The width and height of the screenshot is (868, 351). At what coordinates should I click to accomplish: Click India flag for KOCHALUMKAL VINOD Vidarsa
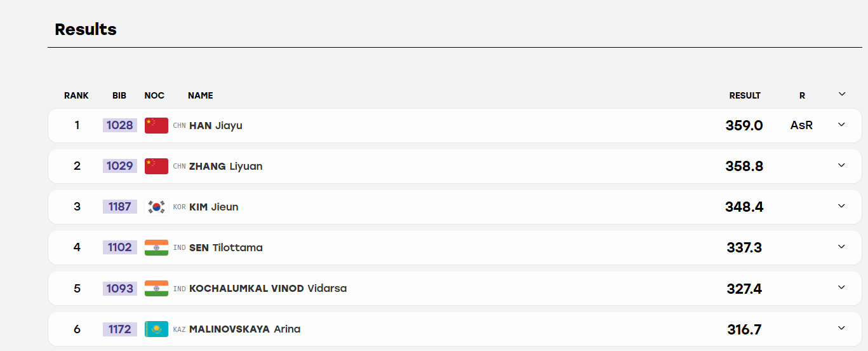tap(156, 288)
